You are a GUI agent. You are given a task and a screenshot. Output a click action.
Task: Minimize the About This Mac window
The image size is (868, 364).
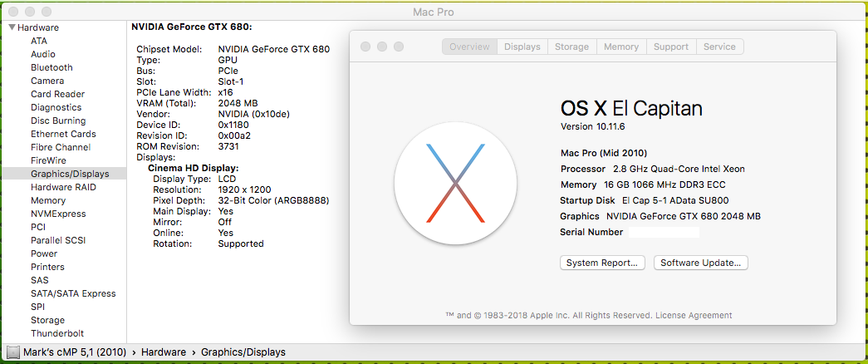click(382, 47)
